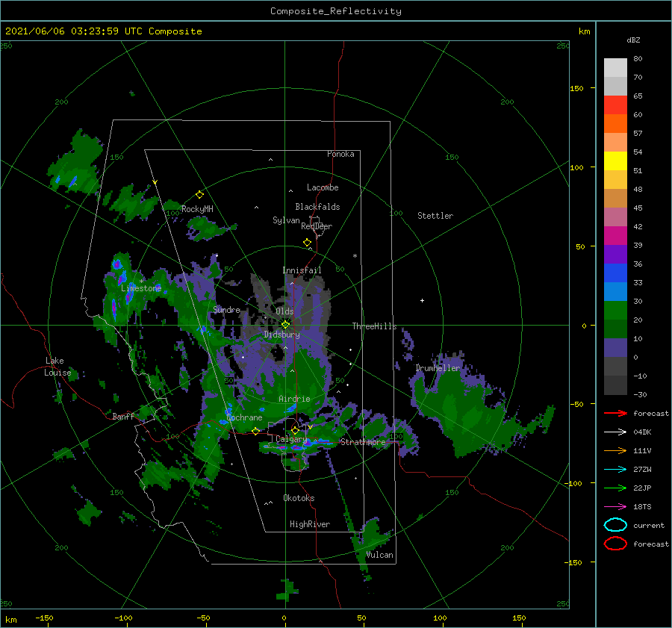Click the yellow diamond marker near RockyMH

coord(199,195)
